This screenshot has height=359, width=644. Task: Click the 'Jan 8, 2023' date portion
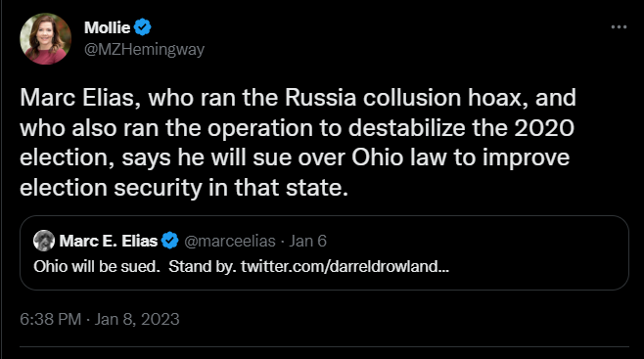tap(137, 319)
